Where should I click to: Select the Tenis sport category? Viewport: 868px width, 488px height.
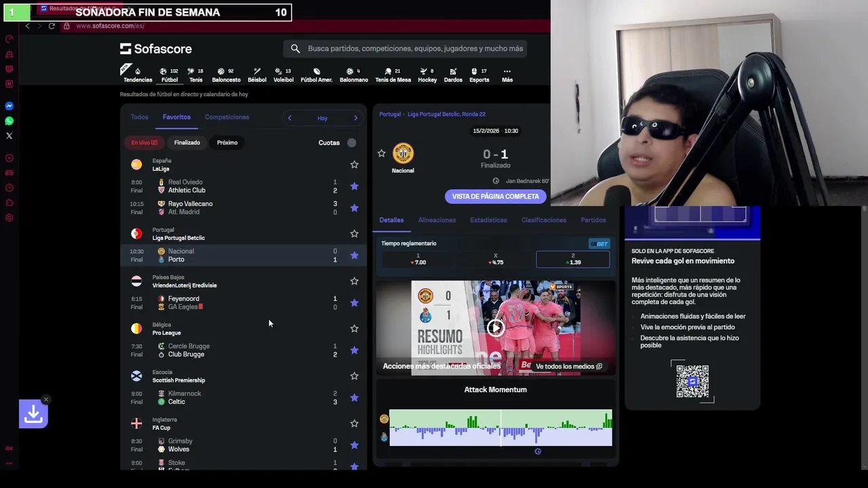[x=195, y=75]
